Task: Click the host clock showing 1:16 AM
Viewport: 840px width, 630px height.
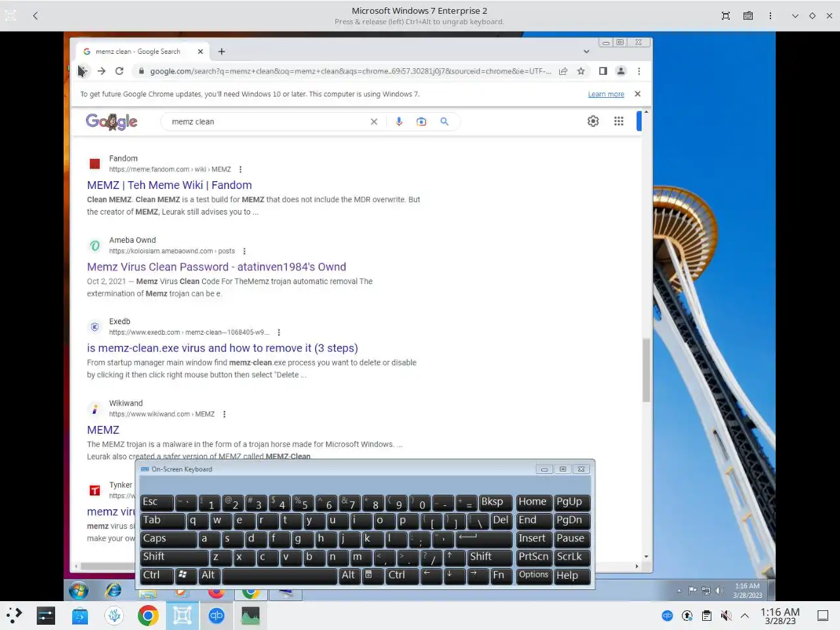Action: click(x=780, y=616)
